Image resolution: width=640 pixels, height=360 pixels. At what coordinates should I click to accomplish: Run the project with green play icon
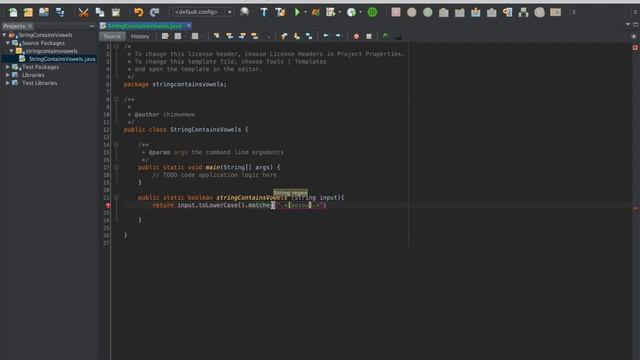click(x=297, y=12)
